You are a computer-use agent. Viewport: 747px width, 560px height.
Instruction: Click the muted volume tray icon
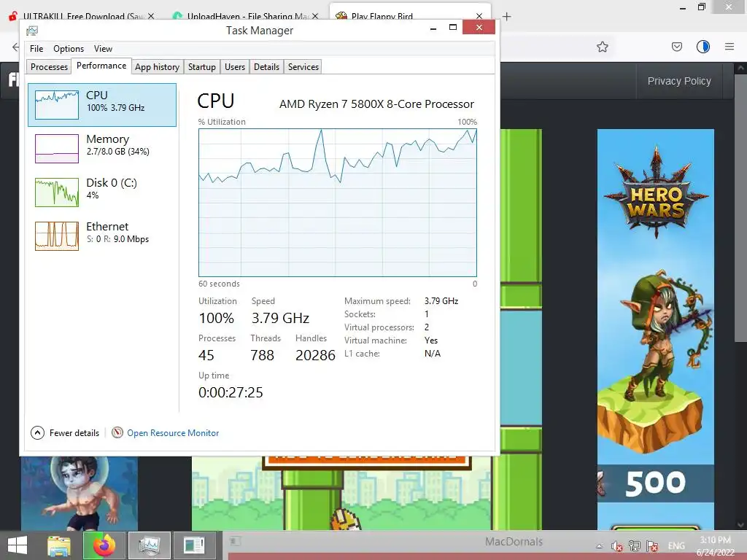pyautogui.click(x=617, y=546)
